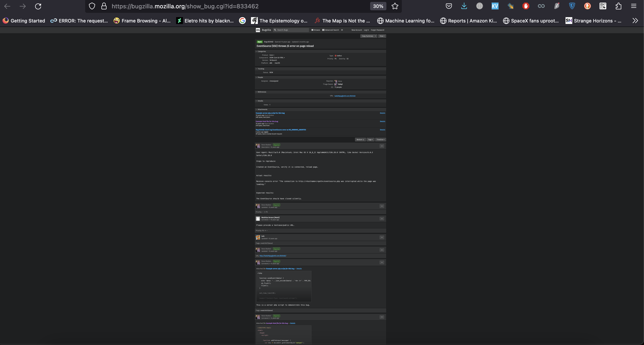Click the uBlock Origin extension icon
The image size is (644, 345).
pyautogui.click(x=525, y=6)
